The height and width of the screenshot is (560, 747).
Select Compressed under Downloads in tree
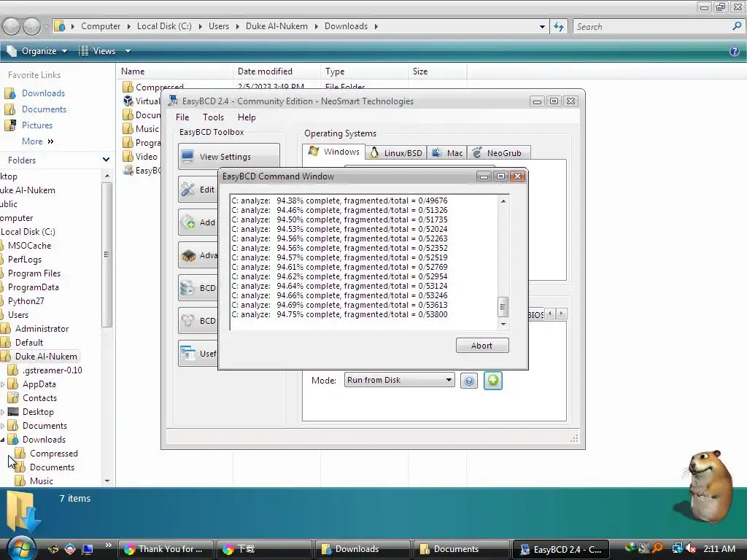53,454
